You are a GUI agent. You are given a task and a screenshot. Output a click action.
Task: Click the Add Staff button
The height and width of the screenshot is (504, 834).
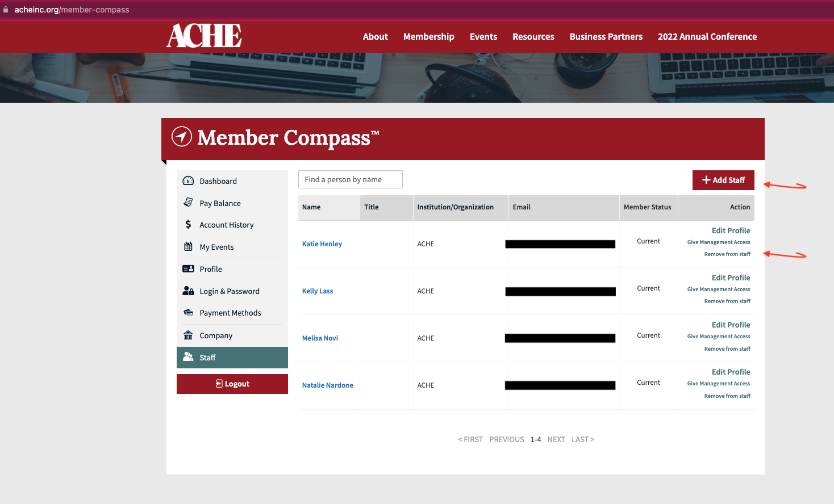pos(723,180)
